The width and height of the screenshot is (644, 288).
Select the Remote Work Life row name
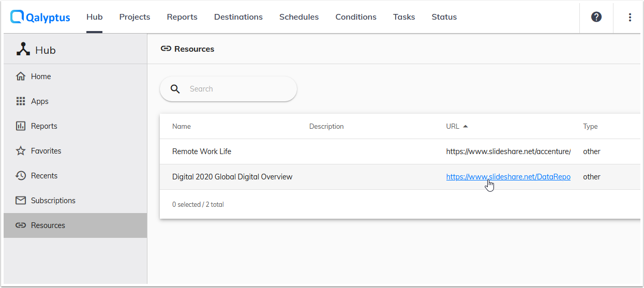tap(202, 151)
